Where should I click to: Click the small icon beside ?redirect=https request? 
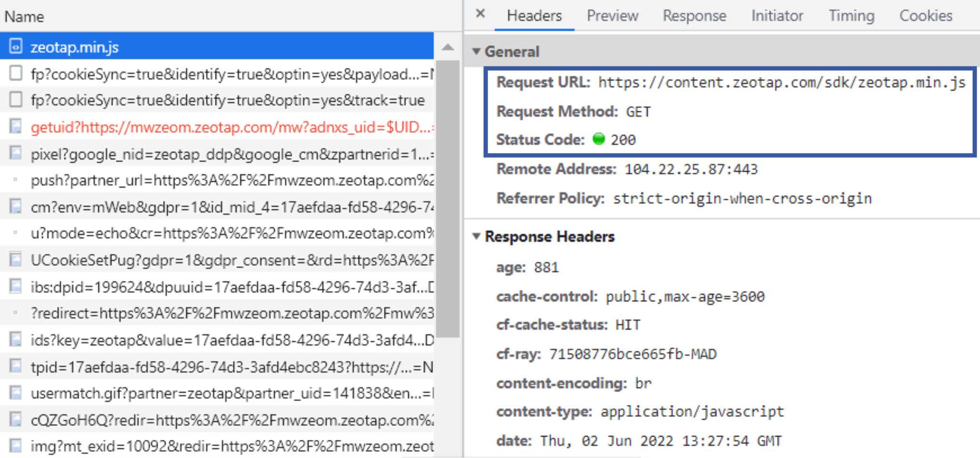[x=16, y=313]
